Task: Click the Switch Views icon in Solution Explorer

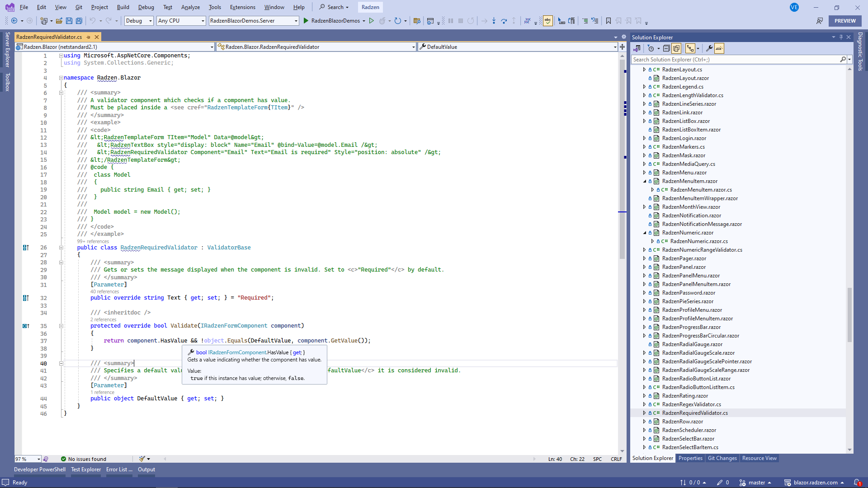Action: pyautogui.click(x=637, y=48)
